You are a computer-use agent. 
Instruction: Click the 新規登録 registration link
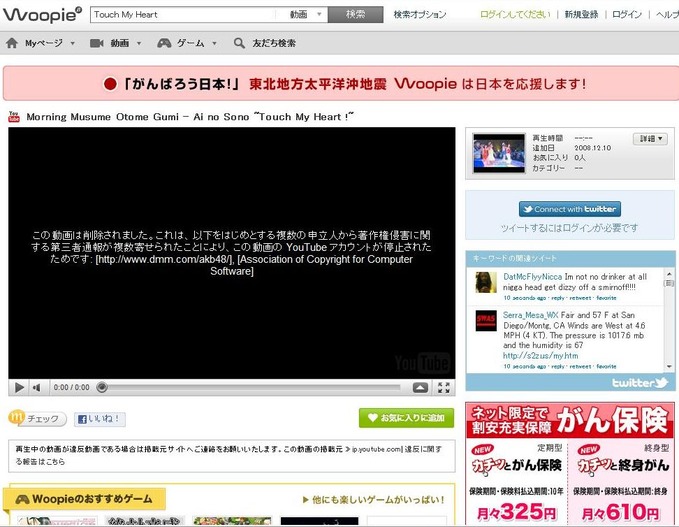pyautogui.click(x=581, y=14)
